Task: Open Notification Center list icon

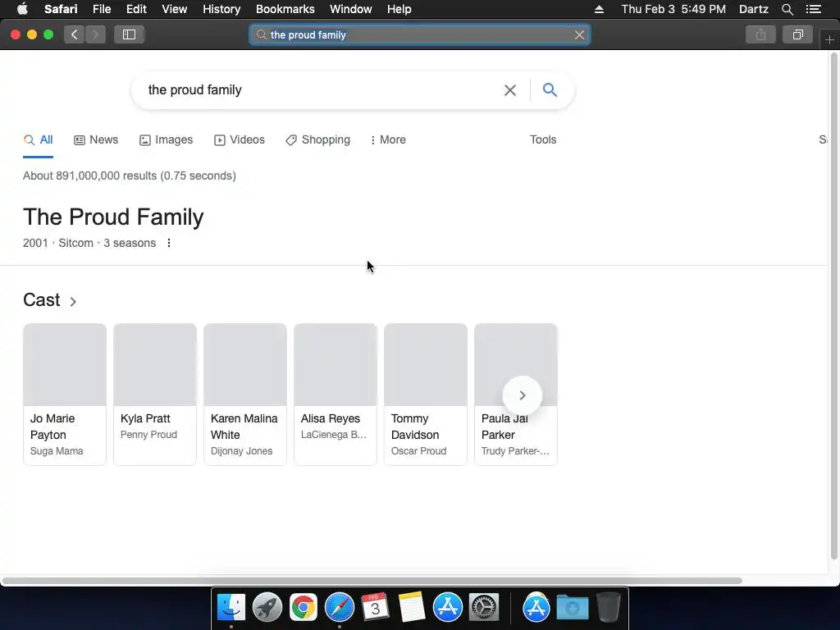Action: (x=814, y=9)
